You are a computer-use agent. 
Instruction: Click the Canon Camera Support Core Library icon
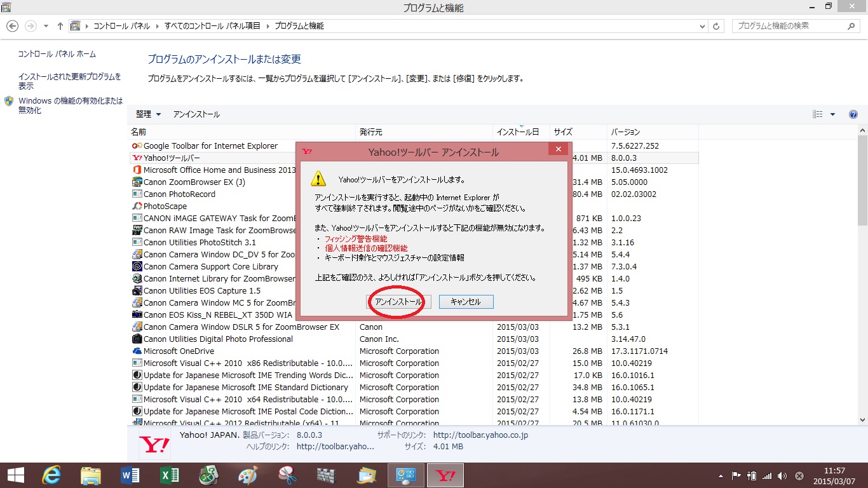click(137, 267)
